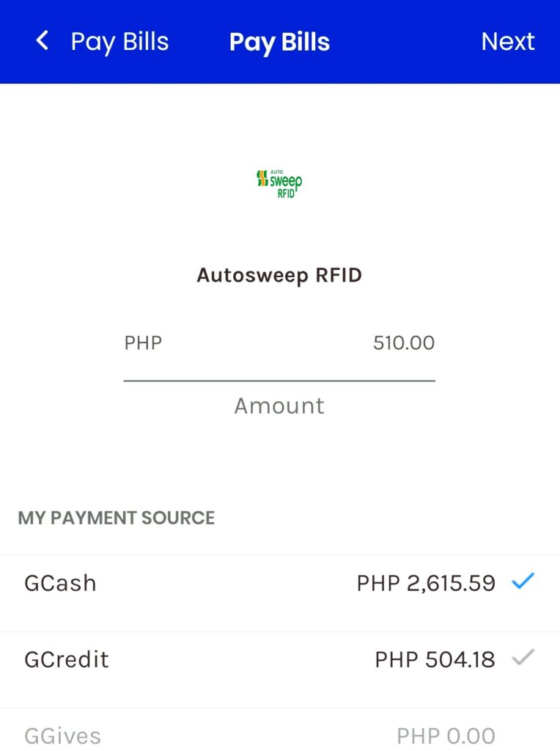Click the divider between GCash and GCredit rows
The width and height of the screenshot is (560, 751).
(279, 631)
